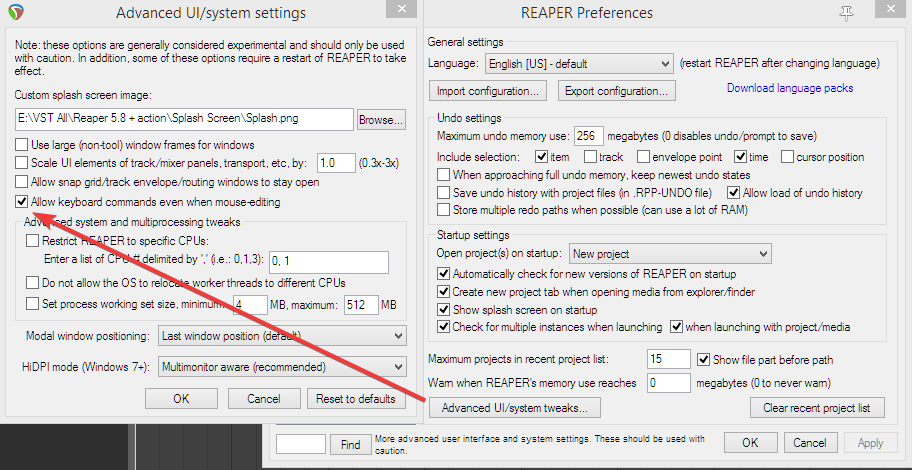
Task: Click OK in REAPER Preferences
Action: pyautogui.click(x=750, y=443)
